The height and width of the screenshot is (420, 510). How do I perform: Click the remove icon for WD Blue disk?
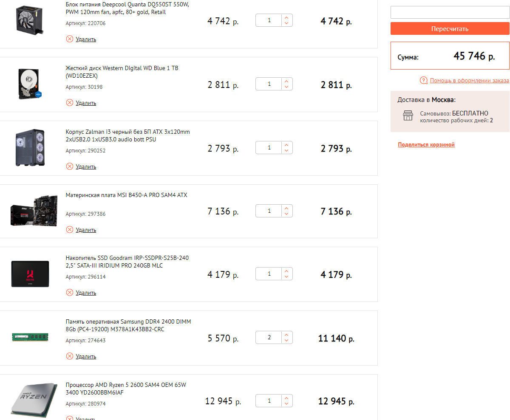(70, 103)
